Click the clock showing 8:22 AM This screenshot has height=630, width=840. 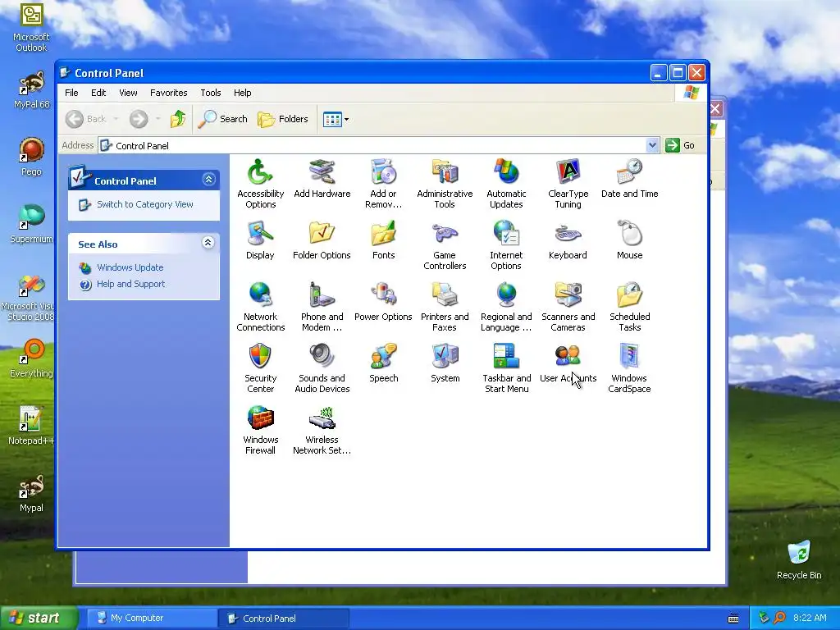point(810,619)
